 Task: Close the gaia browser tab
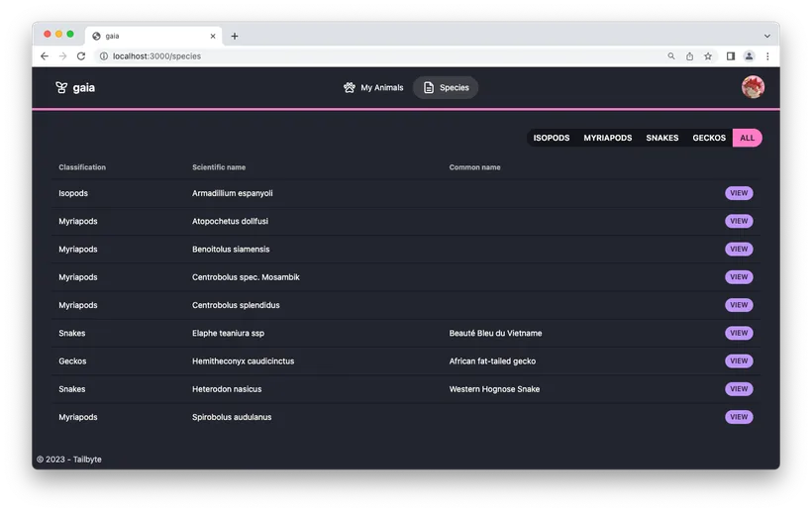coord(213,36)
